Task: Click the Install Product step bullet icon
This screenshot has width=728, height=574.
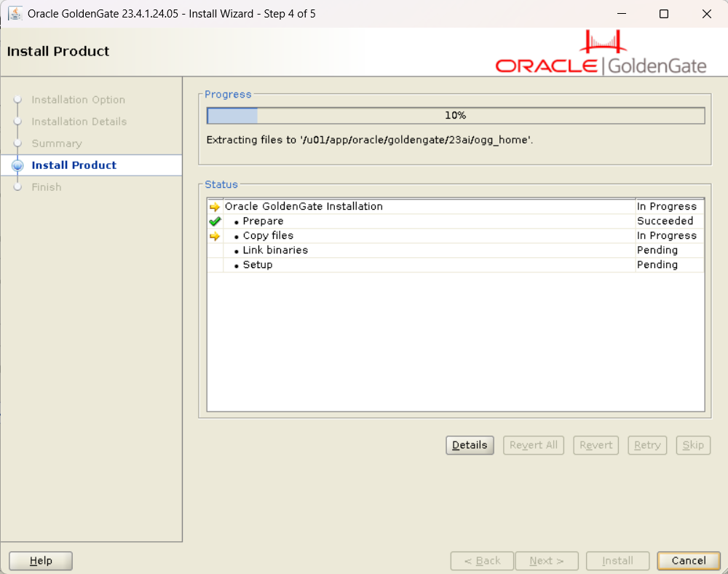Action: click(x=18, y=165)
